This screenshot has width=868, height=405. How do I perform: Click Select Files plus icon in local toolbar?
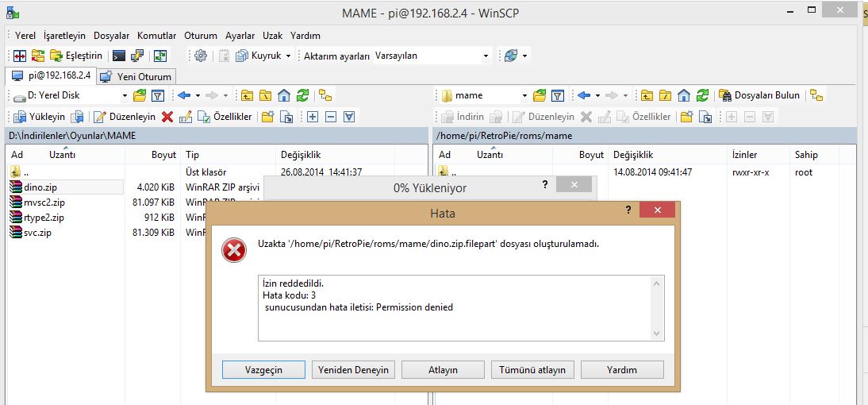pyautogui.click(x=313, y=117)
